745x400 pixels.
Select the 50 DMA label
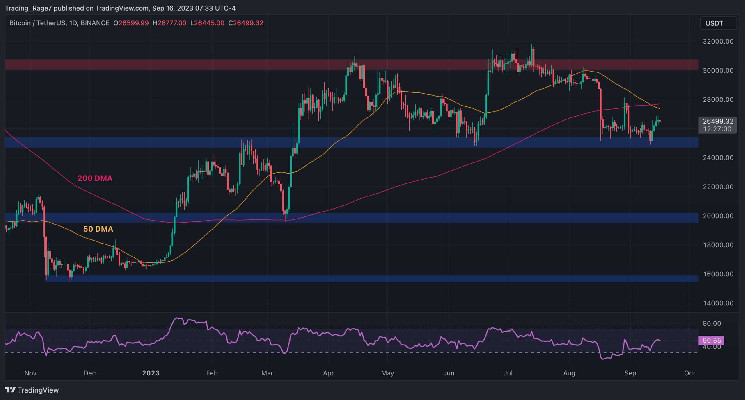[98, 229]
